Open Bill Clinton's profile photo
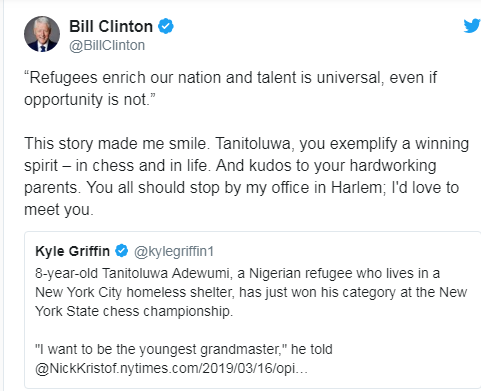Screen dimensions: 481x391 42,34
